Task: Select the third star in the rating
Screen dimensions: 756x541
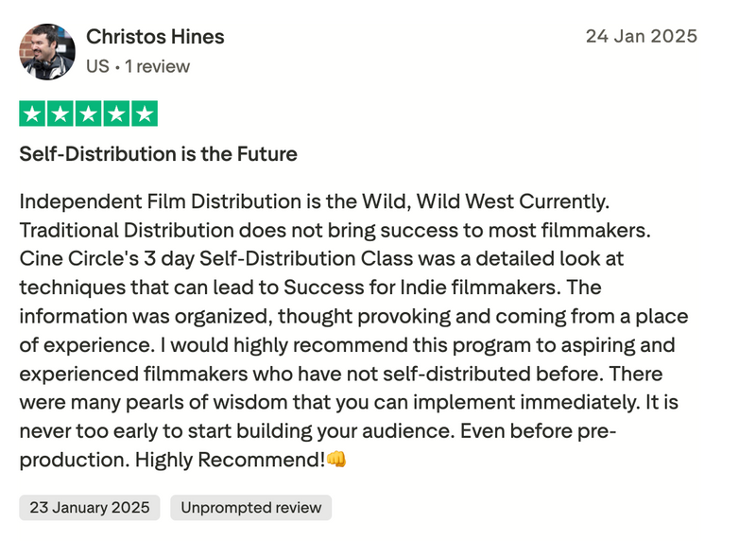Action: pos(88,114)
